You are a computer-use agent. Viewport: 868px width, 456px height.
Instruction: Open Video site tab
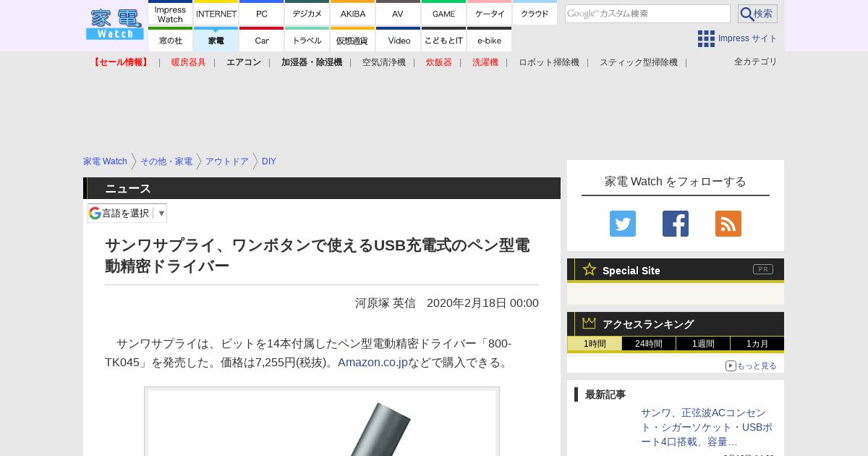coord(399,40)
